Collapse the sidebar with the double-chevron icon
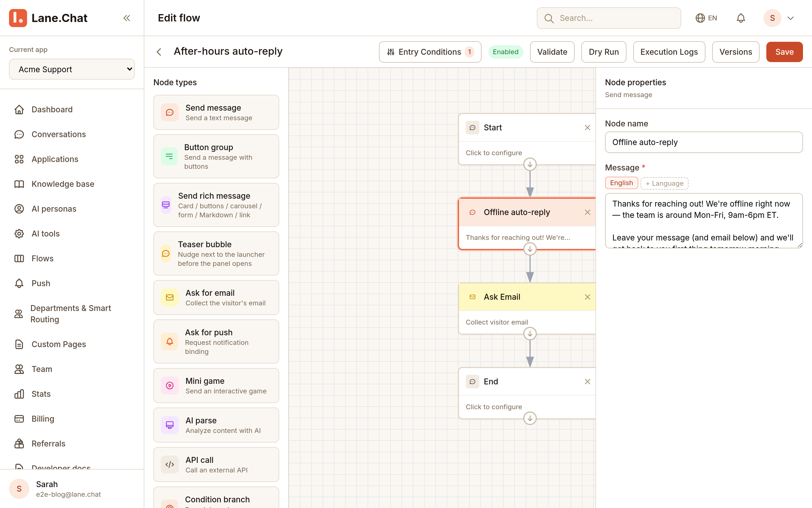The height and width of the screenshot is (508, 812). (x=127, y=18)
